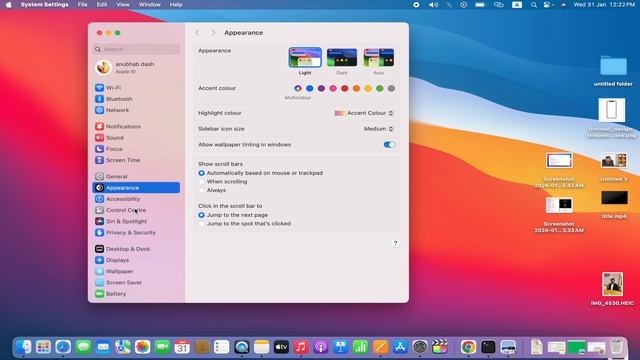640x360 pixels.
Task: Select Battery in the sidebar
Action: (136, 293)
